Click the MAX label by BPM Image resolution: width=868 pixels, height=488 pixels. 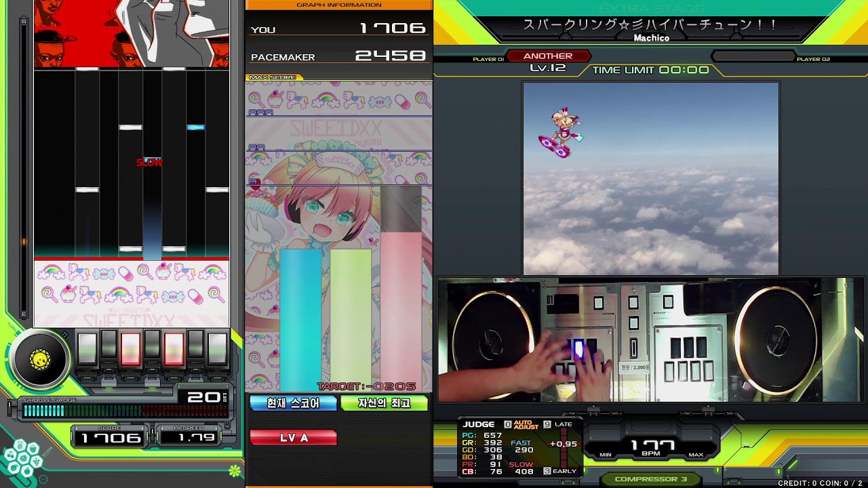coord(696,455)
